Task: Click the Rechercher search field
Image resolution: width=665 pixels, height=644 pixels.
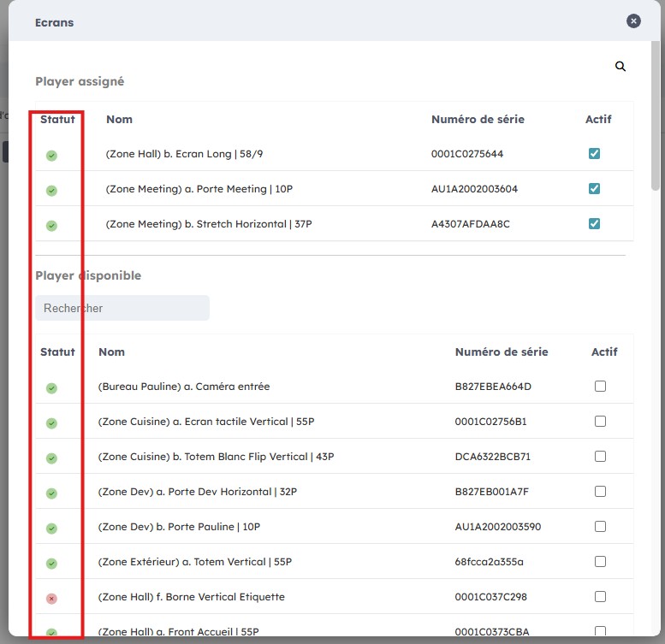Action: tap(122, 308)
